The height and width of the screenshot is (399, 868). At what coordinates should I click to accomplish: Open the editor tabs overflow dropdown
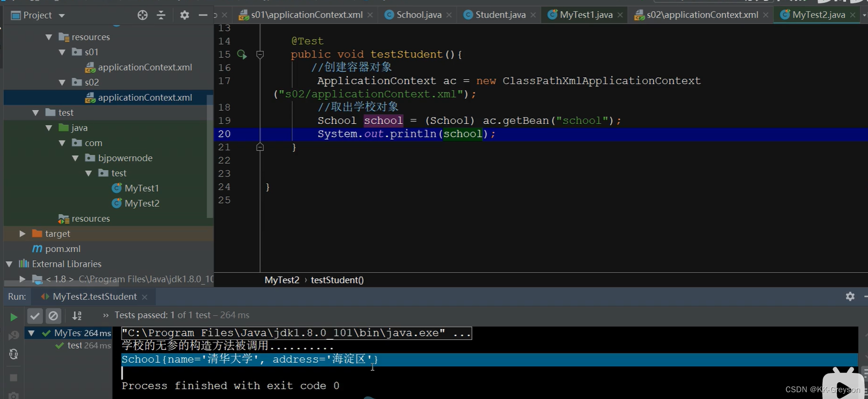(864, 15)
